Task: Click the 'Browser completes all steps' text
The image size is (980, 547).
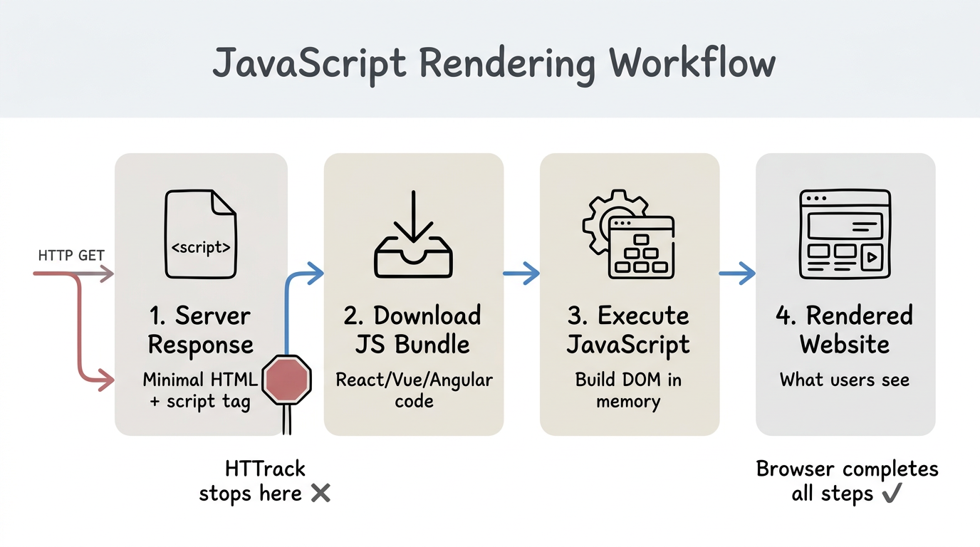Action: (x=846, y=481)
